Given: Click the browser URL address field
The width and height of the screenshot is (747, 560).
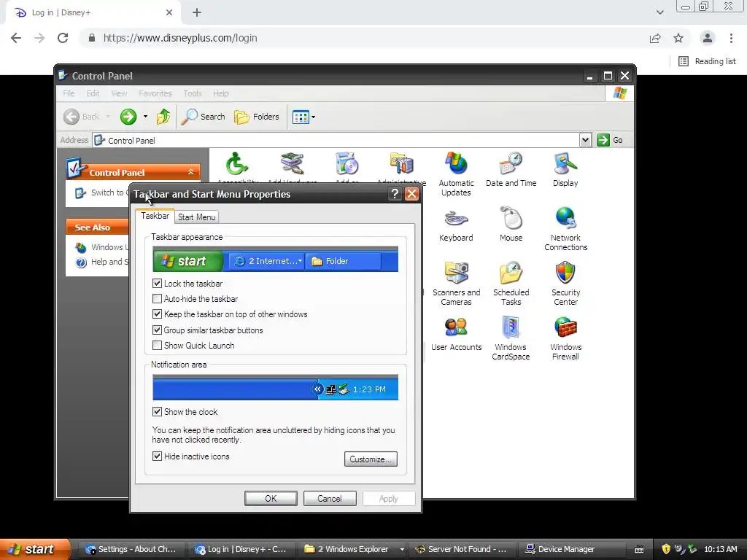Looking at the screenshot, I should click(x=362, y=38).
